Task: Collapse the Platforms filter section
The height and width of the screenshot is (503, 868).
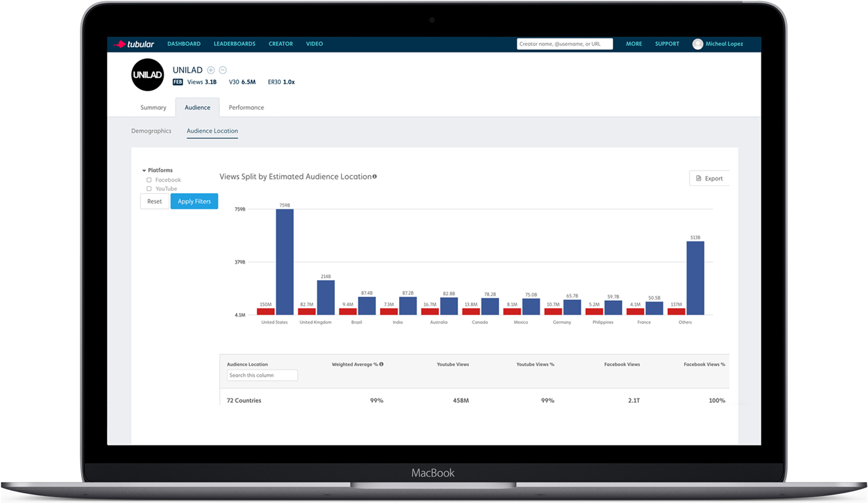Action: coord(144,171)
